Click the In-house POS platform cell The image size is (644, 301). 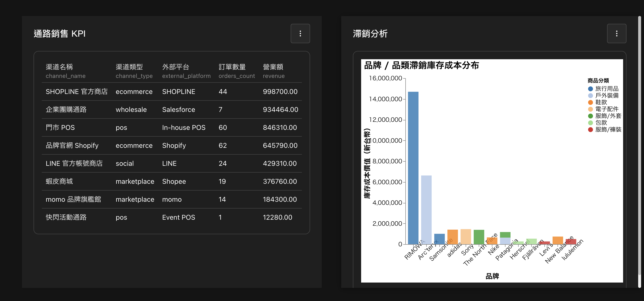184,127
